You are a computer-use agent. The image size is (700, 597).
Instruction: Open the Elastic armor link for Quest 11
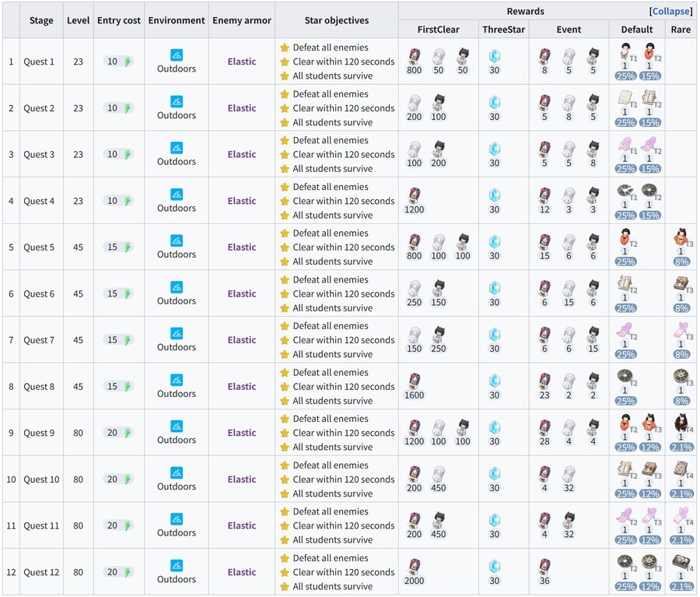click(241, 526)
